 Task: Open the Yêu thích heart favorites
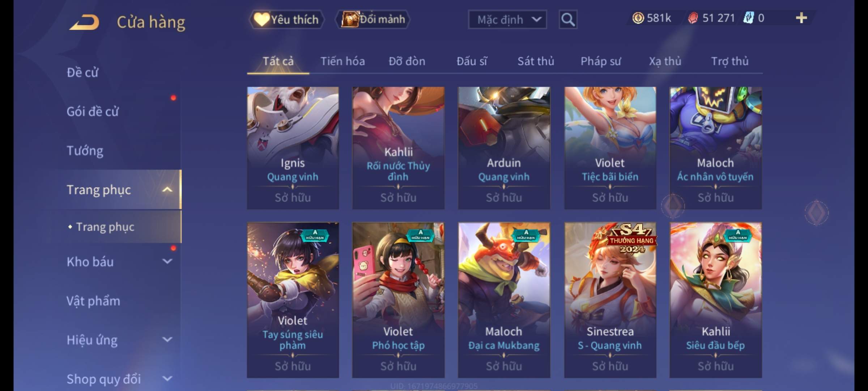[x=286, y=19]
